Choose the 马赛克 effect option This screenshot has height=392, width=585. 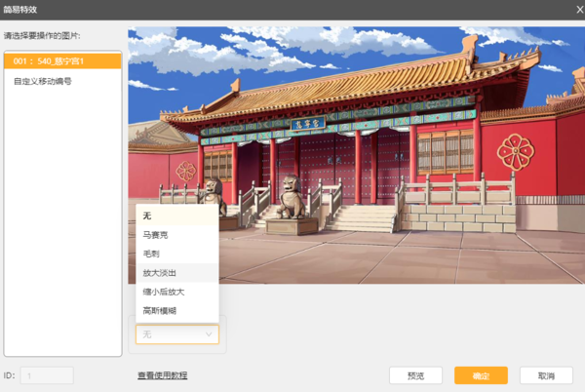click(x=177, y=235)
